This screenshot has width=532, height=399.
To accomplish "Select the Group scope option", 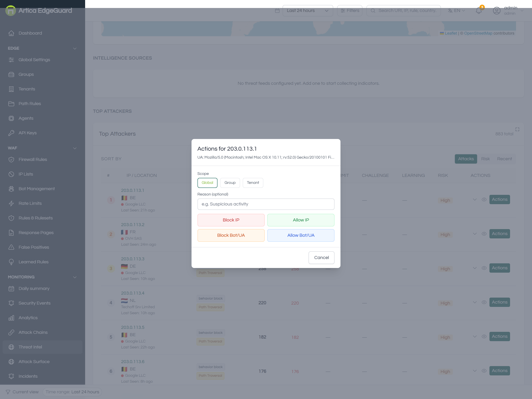I will coord(230,183).
